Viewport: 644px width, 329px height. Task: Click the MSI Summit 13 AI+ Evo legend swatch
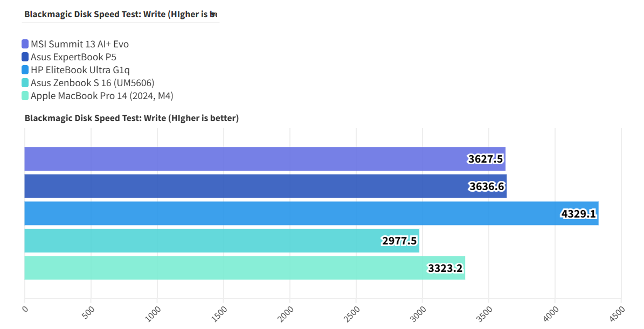tap(25, 44)
